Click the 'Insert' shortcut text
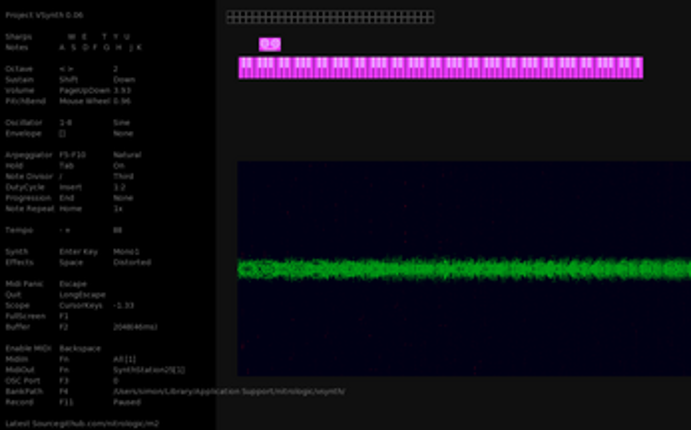691x430 pixels. (x=71, y=187)
